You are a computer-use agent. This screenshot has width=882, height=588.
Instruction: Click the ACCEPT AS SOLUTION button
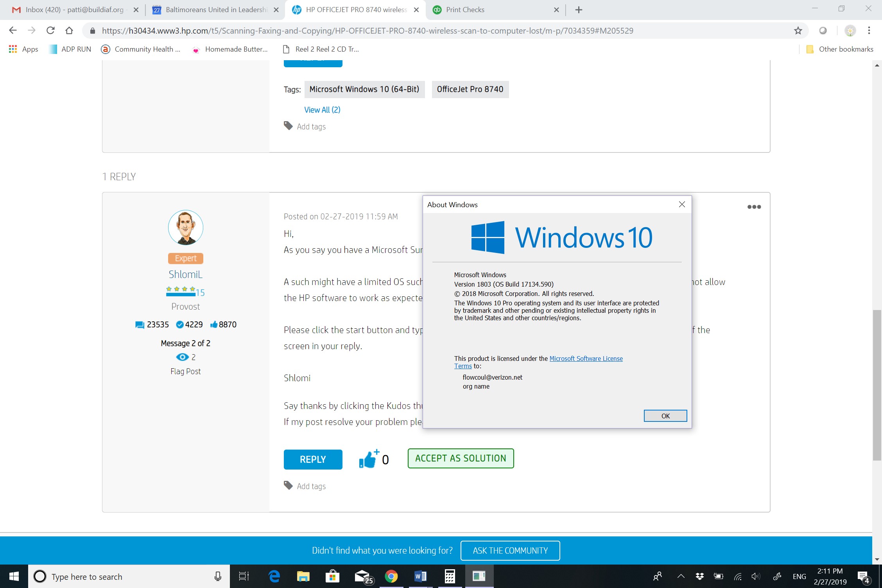[x=461, y=458]
